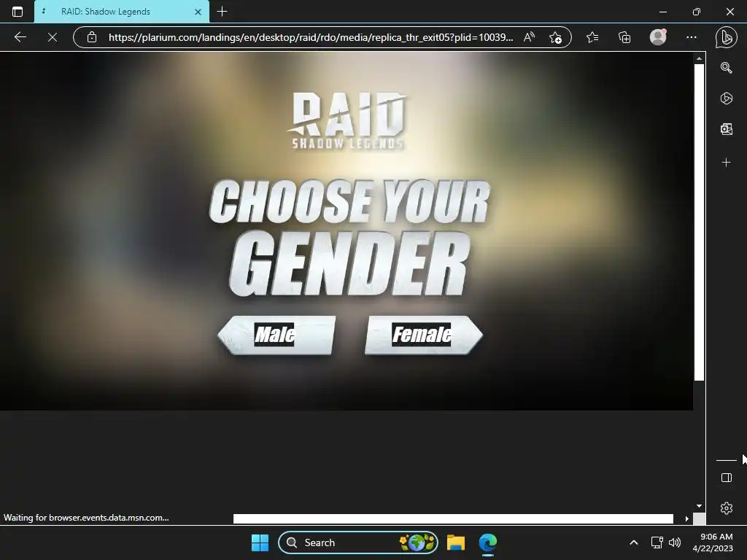Open sidebar settings gear
Viewport: 747px width, 560px height.
tap(726, 508)
